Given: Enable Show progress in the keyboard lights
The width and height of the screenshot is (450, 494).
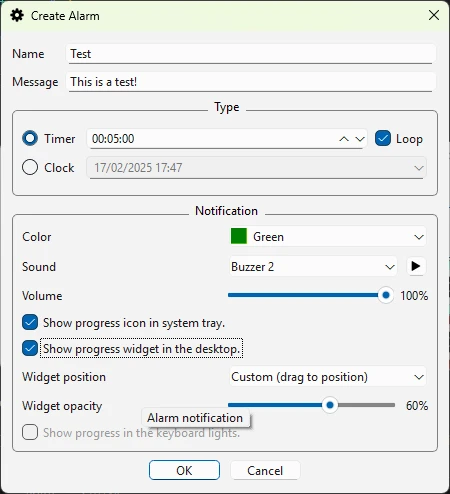Looking at the screenshot, I should tap(30, 432).
